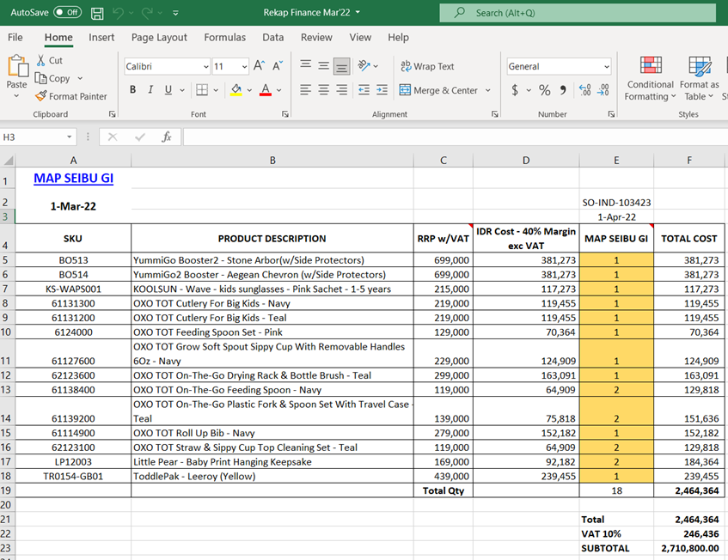The height and width of the screenshot is (560, 728).
Task: Switch to Page Layout tab
Action: coord(159,37)
